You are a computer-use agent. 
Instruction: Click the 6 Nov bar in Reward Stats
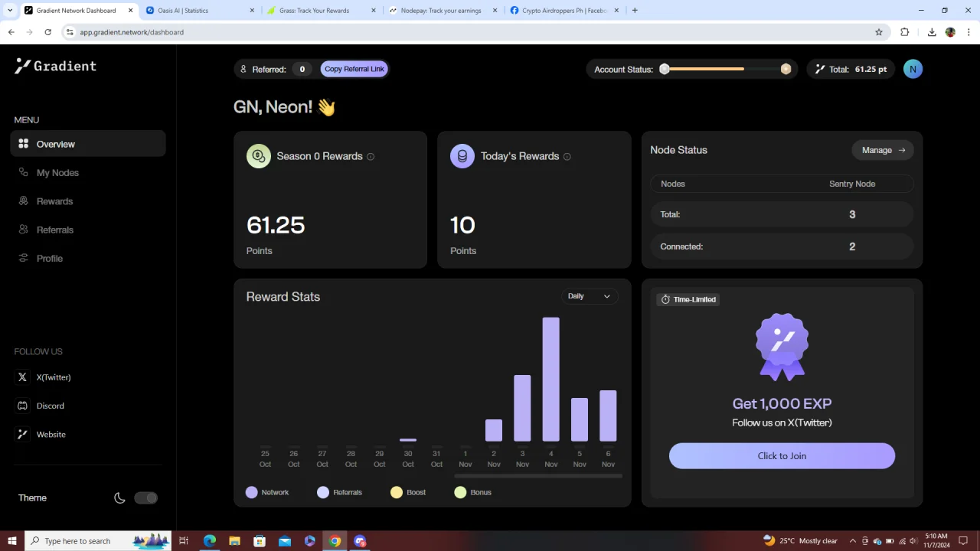tap(608, 416)
